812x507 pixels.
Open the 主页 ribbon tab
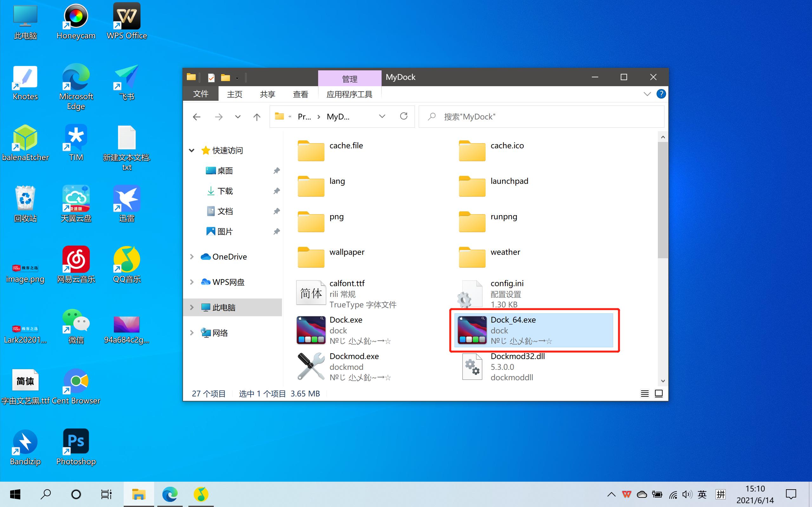pyautogui.click(x=234, y=94)
